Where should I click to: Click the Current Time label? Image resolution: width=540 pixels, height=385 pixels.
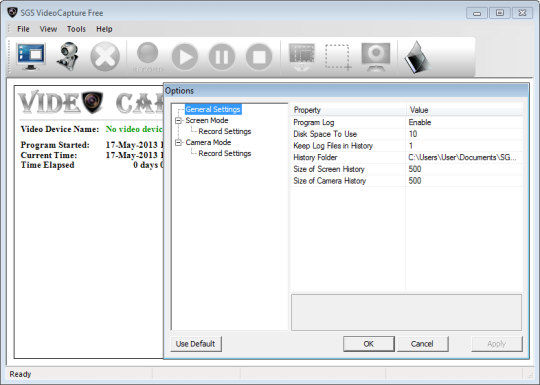[49, 155]
